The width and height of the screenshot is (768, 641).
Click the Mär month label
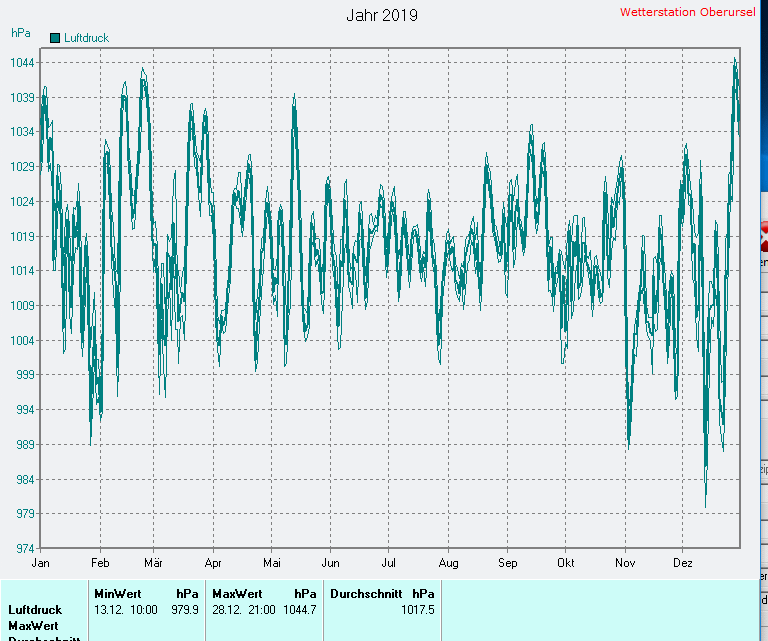(x=153, y=563)
